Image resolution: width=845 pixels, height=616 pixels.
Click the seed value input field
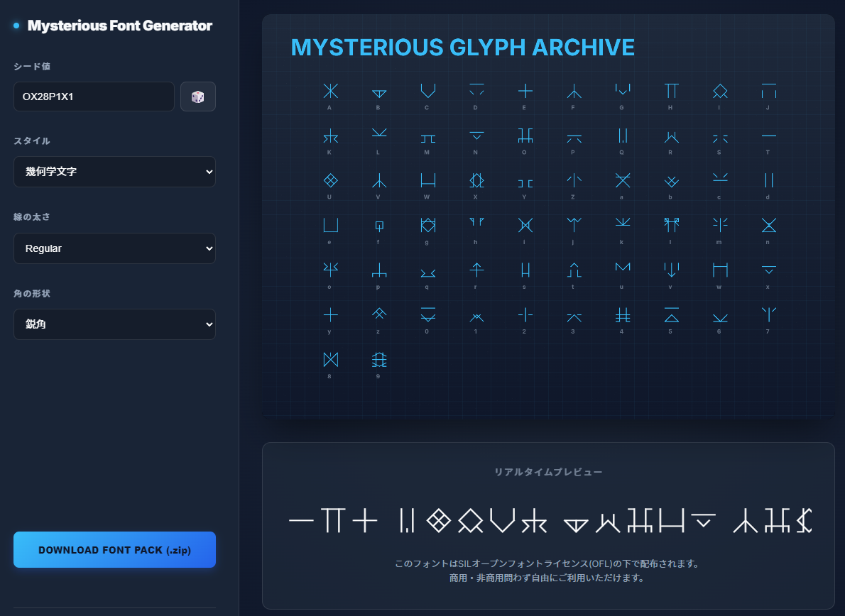point(94,97)
